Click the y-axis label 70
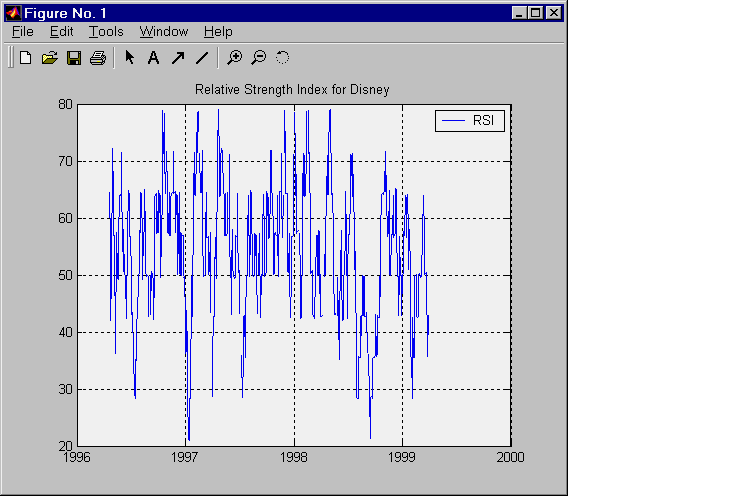Image resolution: width=740 pixels, height=498 pixels. pos(66,161)
